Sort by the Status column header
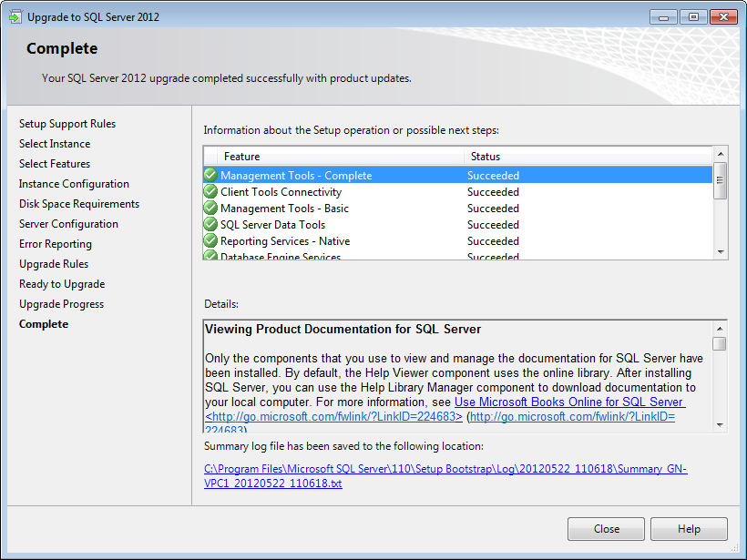 [x=588, y=157]
